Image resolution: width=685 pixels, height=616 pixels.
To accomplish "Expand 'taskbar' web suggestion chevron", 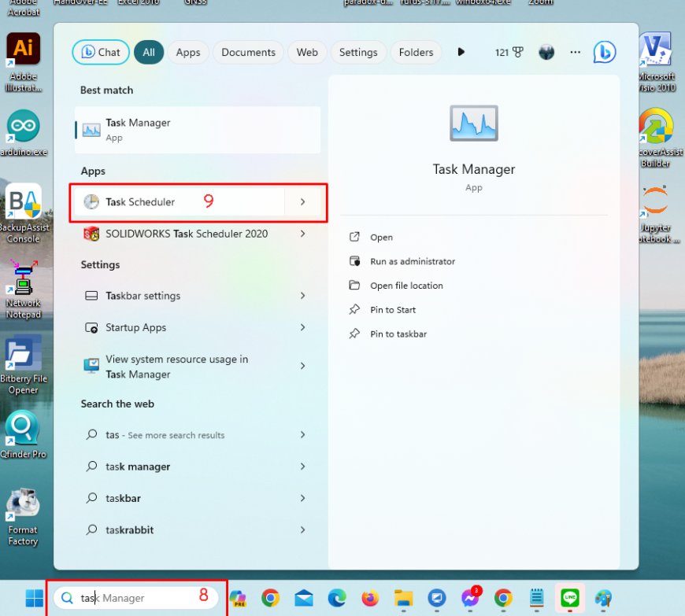I will [303, 498].
